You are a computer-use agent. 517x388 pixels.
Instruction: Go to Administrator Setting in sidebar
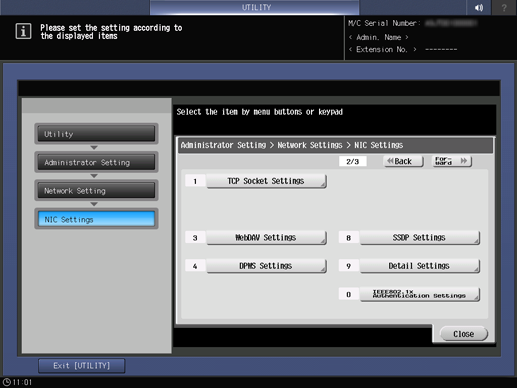tap(96, 162)
